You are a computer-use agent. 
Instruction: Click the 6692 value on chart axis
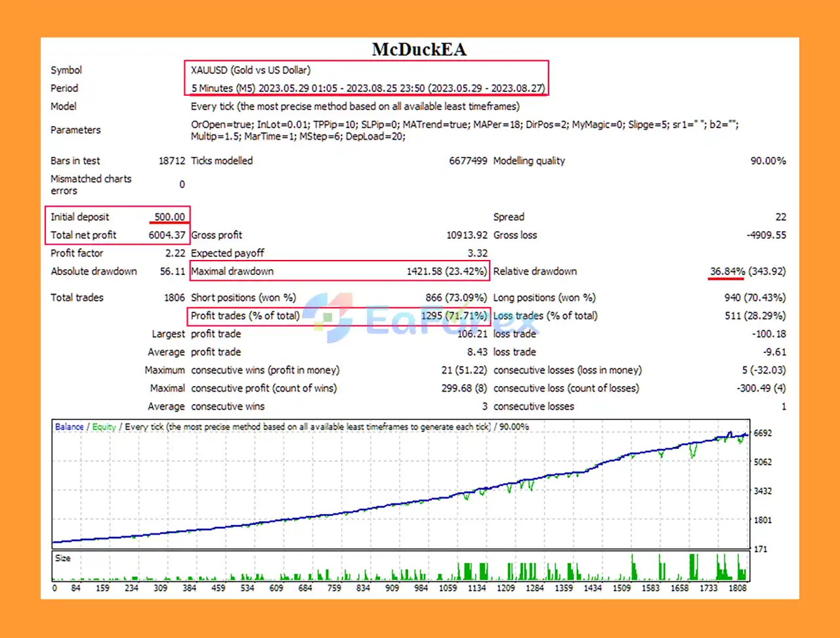763,433
